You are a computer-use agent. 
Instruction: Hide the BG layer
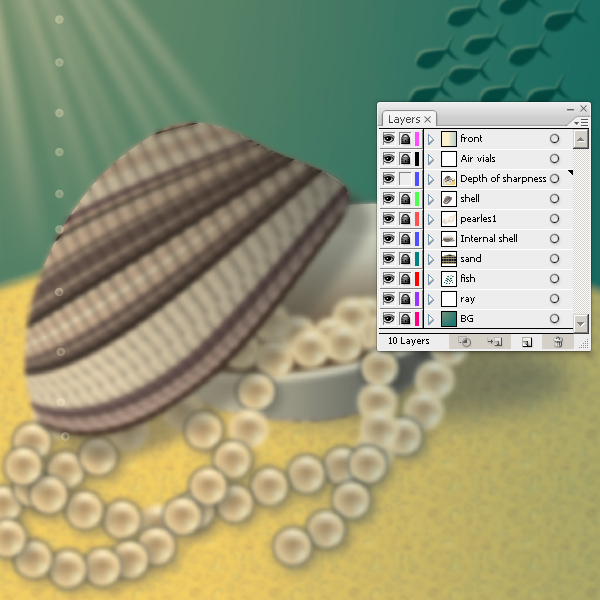(x=388, y=318)
